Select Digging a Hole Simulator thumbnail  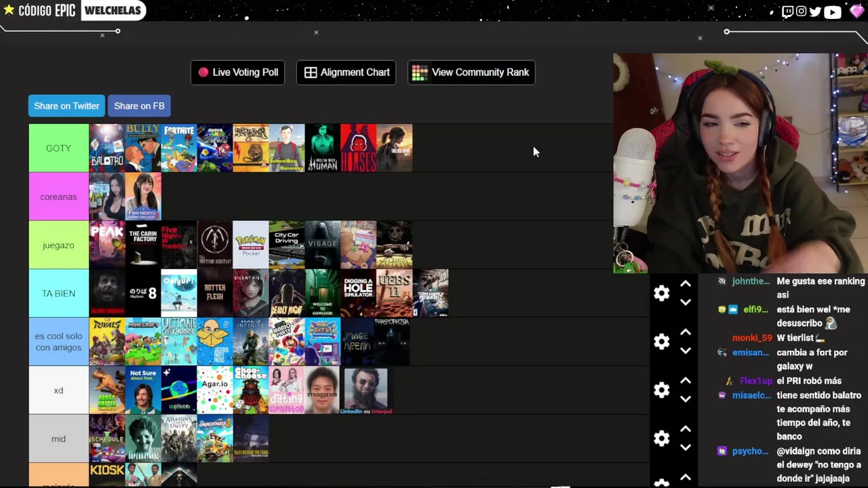point(358,293)
